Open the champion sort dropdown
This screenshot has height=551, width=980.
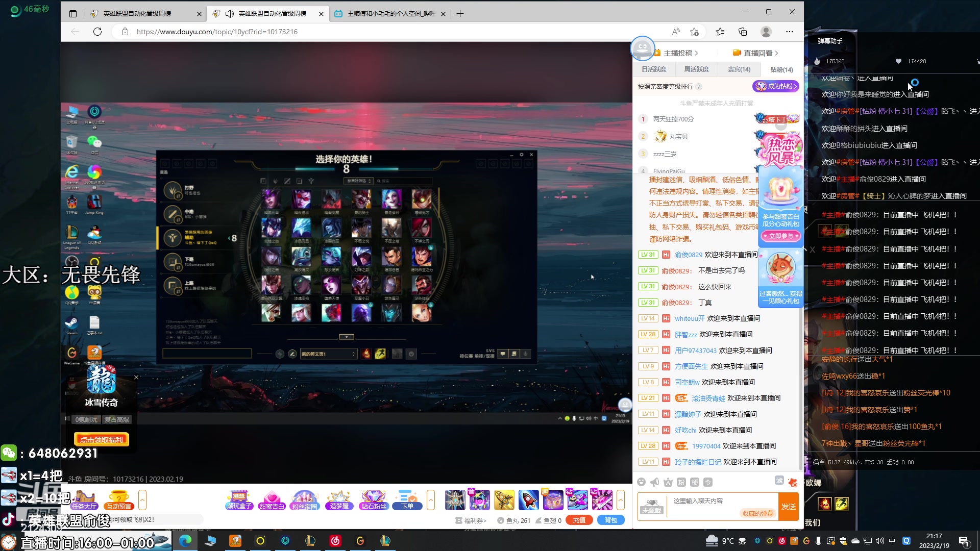tap(359, 181)
